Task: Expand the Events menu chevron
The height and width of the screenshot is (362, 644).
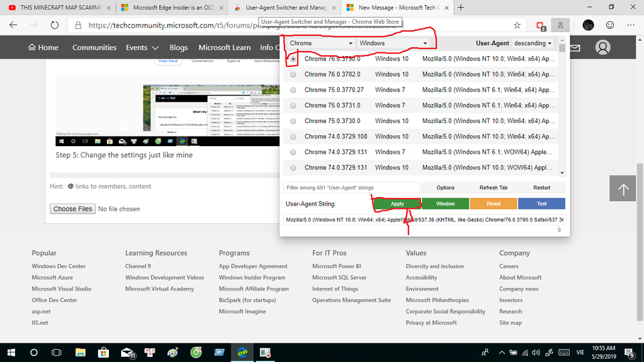Action: pyautogui.click(x=155, y=48)
